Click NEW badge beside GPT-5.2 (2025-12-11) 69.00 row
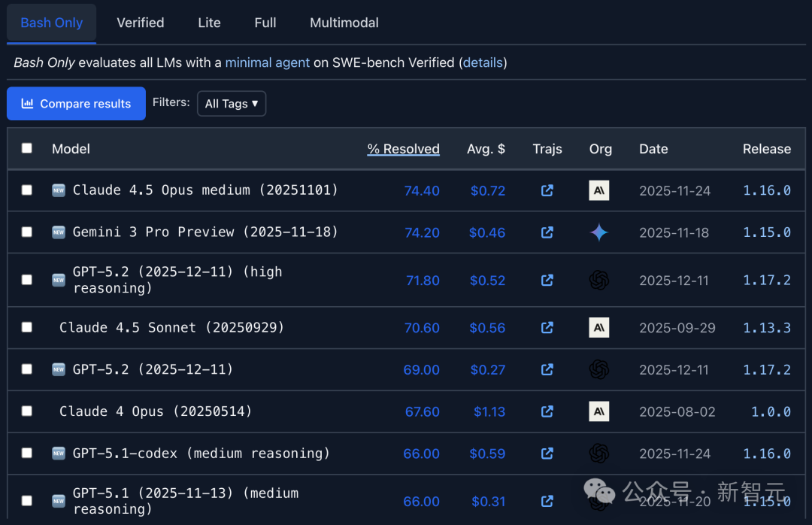Viewport: 812px width, 525px height. [59, 369]
